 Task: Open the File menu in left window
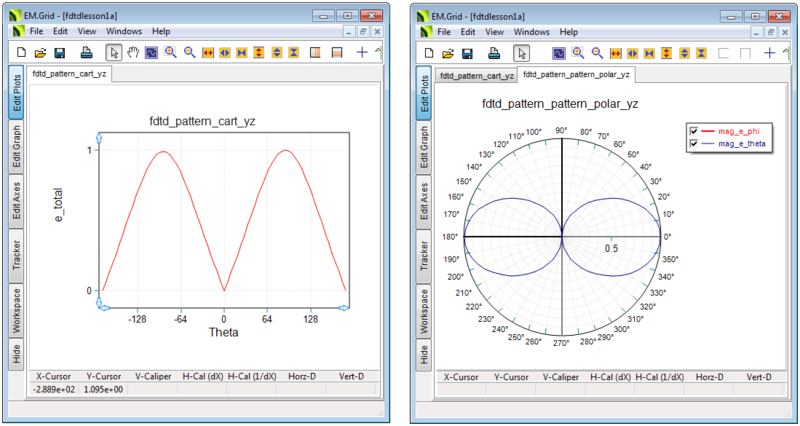(35, 32)
